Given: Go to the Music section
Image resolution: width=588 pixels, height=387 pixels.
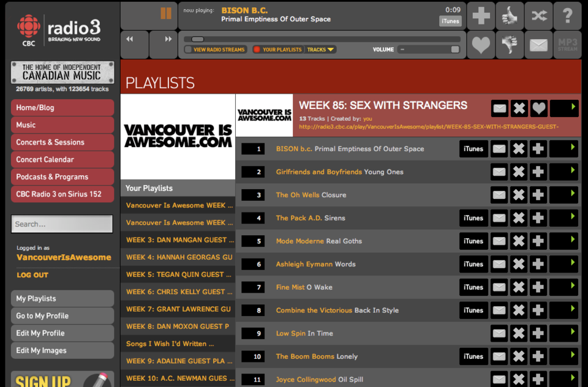Looking at the screenshot, I should point(62,125).
